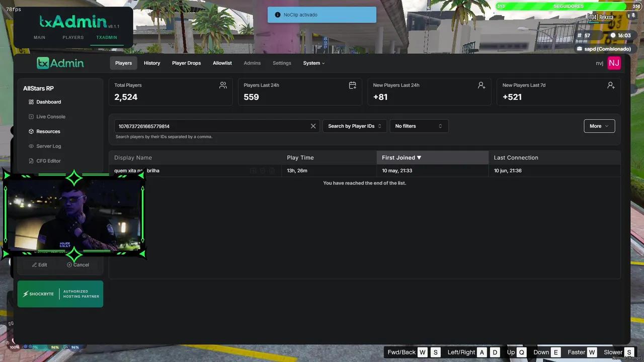Dismiss the NoClip activado info notification
Viewport: 644px width, 362px height.
[x=322, y=15]
